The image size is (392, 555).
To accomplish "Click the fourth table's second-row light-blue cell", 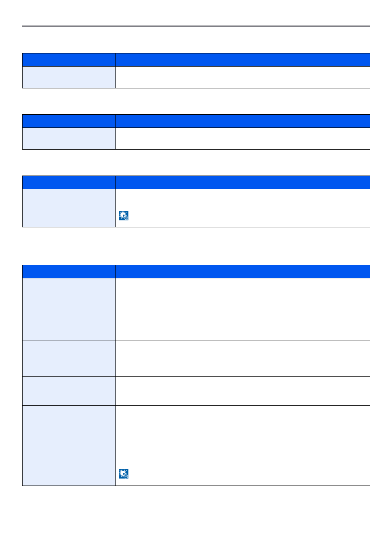I will click(x=69, y=358).
